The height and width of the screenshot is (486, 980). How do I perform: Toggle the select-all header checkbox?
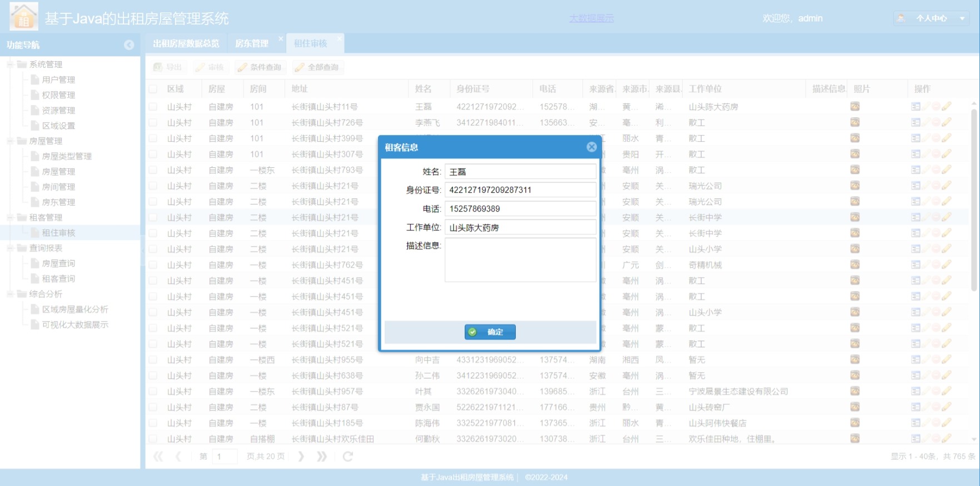pos(153,89)
